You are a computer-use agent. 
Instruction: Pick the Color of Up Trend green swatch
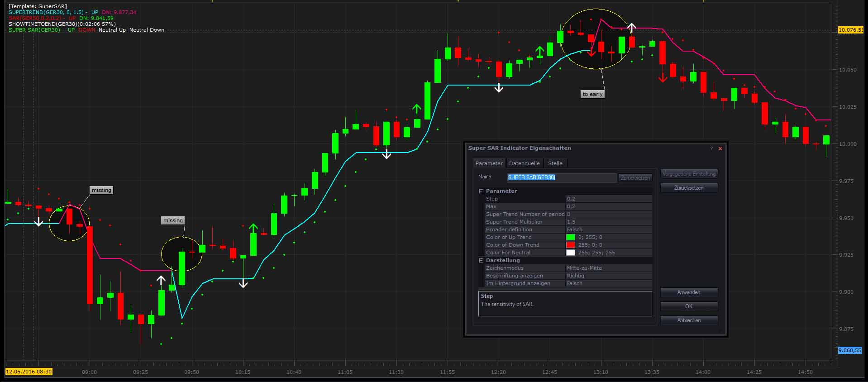point(571,237)
